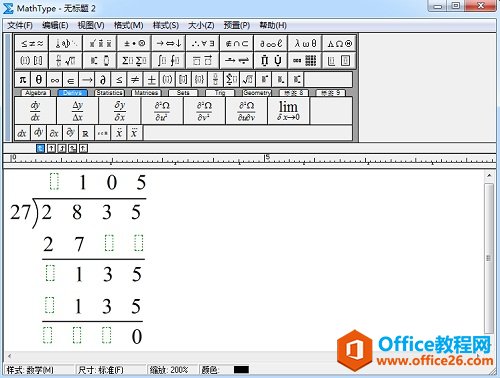Open the operator symbols palette (±•⊗)
Image resolution: width=500 pixels, height=378 pixels.
click(134, 43)
